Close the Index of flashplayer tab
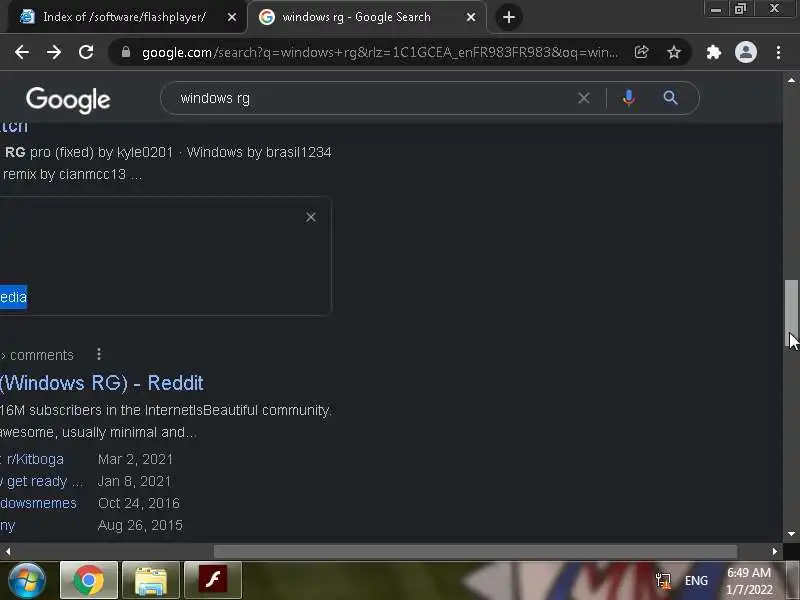This screenshot has width=800, height=600. click(x=232, y=17)
